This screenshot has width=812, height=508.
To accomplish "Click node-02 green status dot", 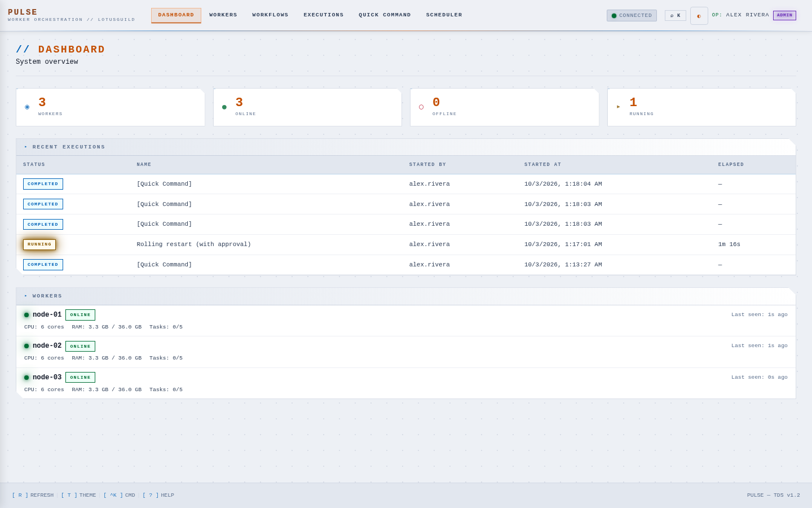I will tap(27, 346).
